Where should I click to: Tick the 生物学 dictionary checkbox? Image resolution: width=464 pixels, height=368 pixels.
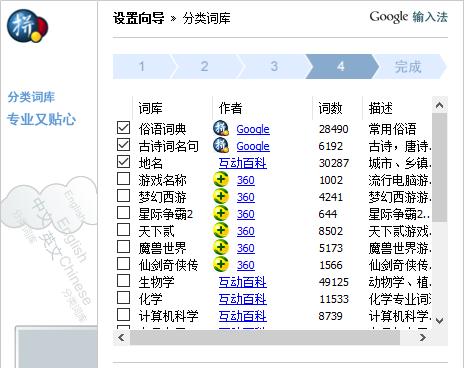(123, 281)
